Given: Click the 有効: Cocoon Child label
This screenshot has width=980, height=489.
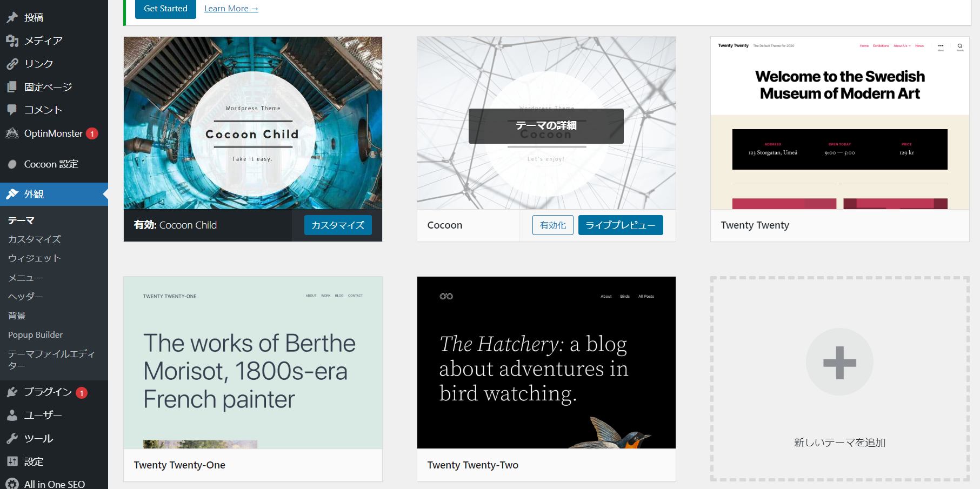Looking at the screenshot, I should pos(175,225).
